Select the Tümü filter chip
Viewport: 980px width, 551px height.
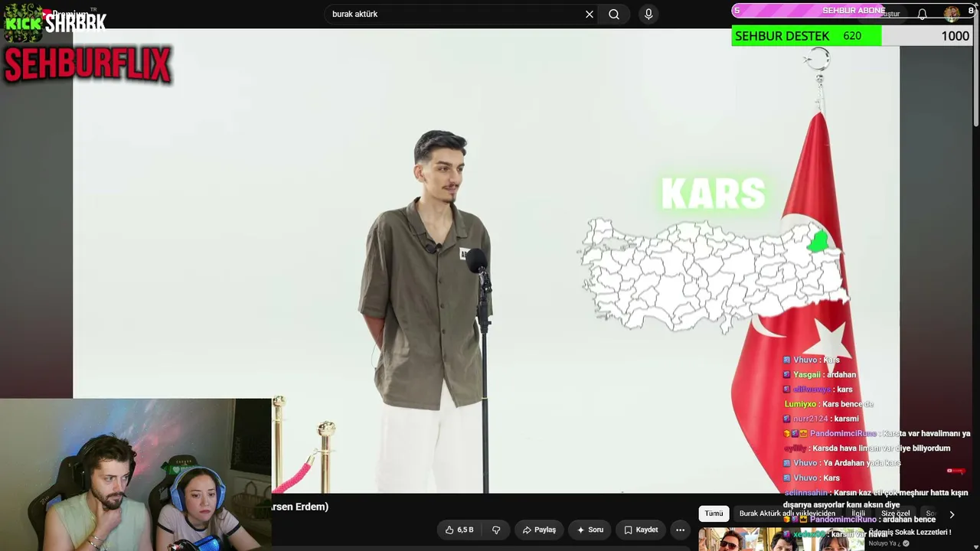[x=714, y=514]
